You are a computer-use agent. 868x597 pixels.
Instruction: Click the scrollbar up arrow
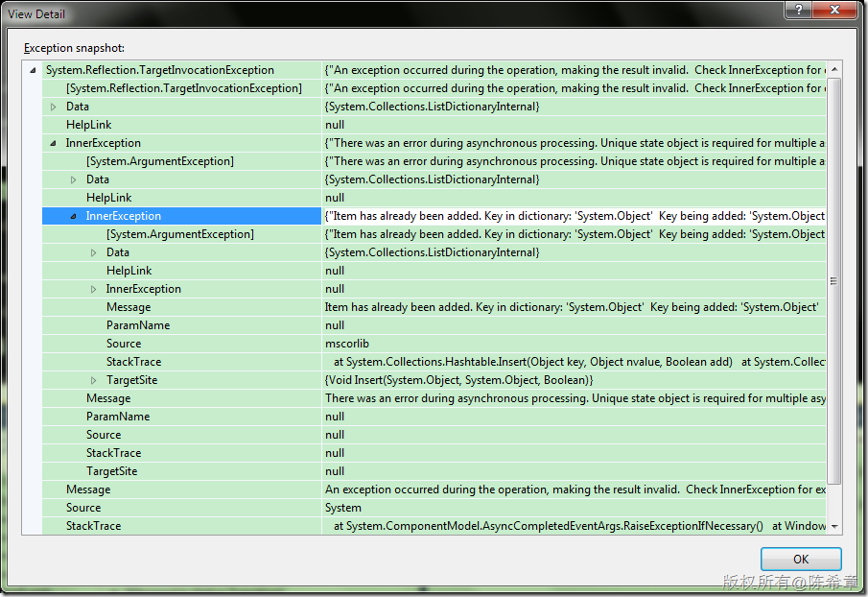coord(833,70)
